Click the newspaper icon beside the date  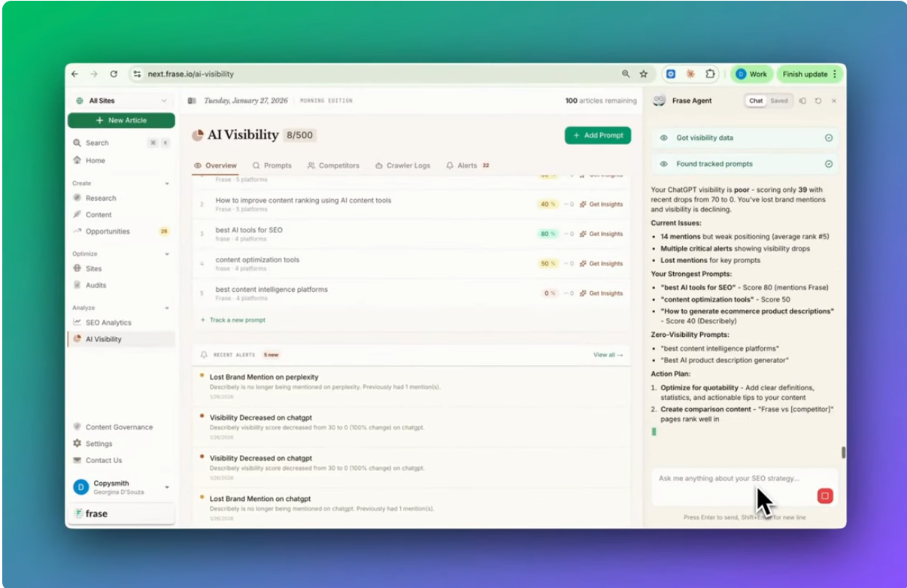192,101
